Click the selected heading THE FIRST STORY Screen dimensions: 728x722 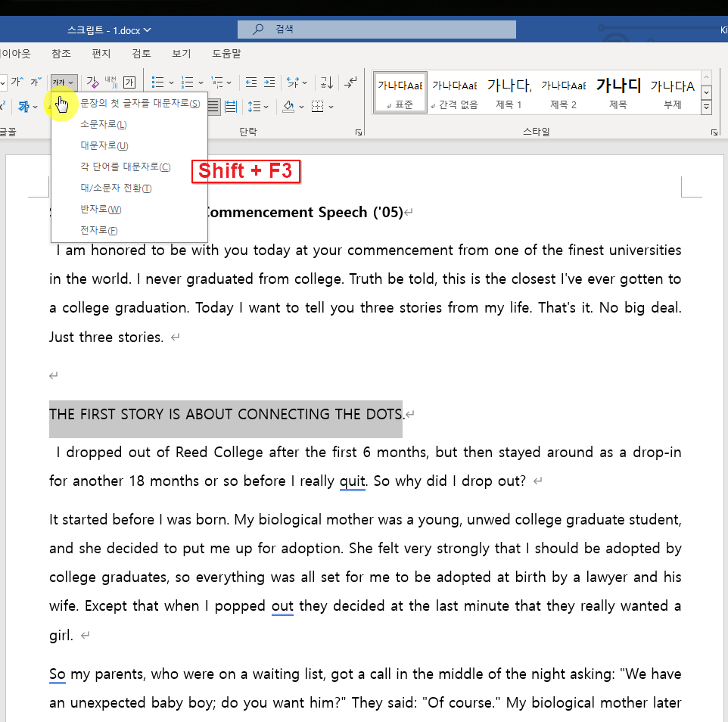(x=226, y=414)
